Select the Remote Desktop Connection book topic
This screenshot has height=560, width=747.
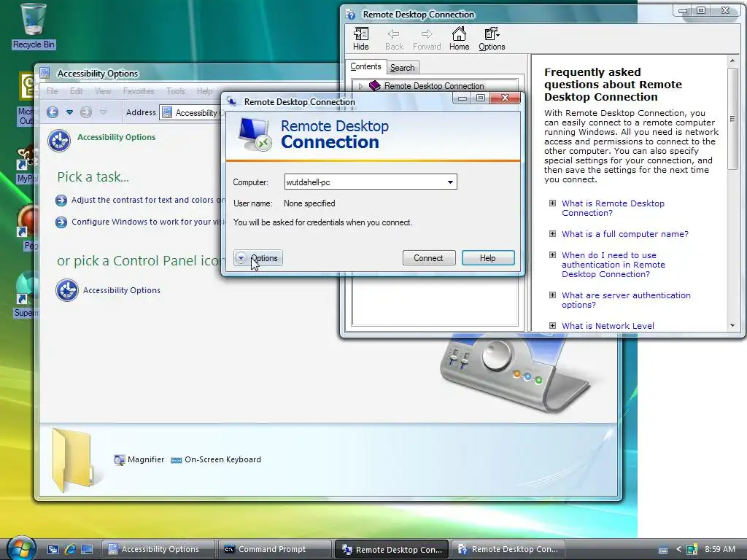click(x=434, y=86)
